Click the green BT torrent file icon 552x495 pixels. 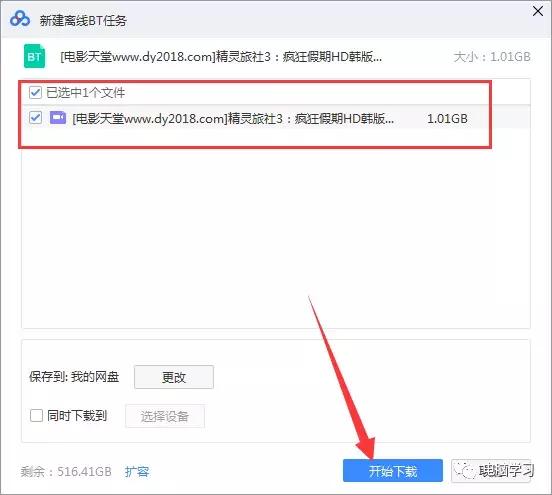[x=34, y=56]
